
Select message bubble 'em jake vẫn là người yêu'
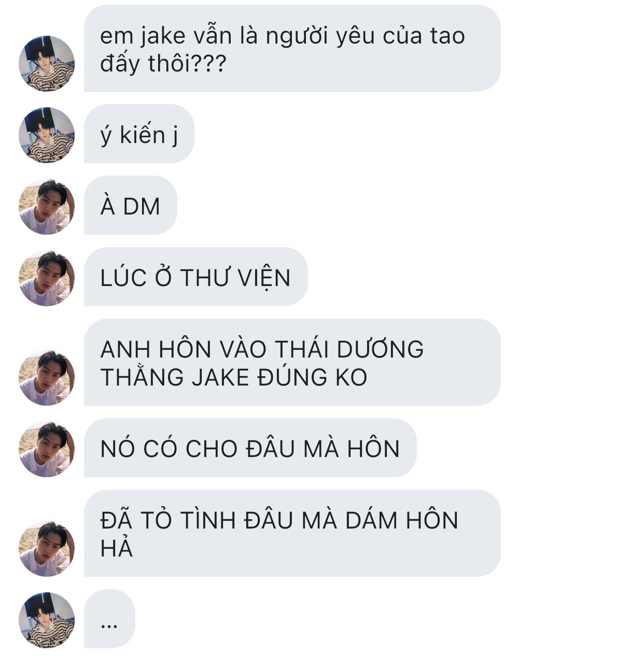292,49
